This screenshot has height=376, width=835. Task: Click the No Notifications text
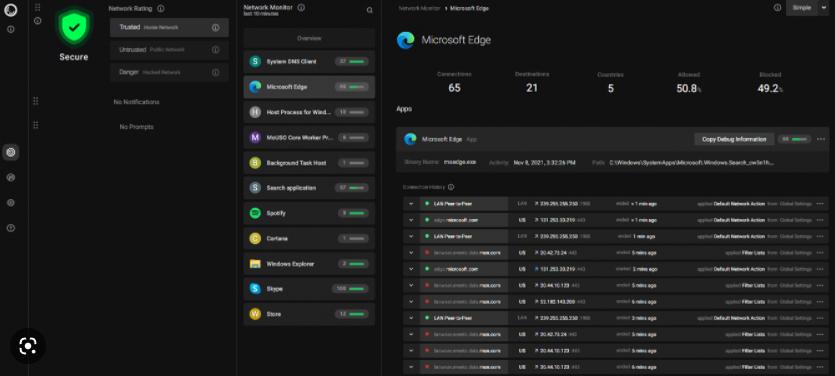point(136,102)
